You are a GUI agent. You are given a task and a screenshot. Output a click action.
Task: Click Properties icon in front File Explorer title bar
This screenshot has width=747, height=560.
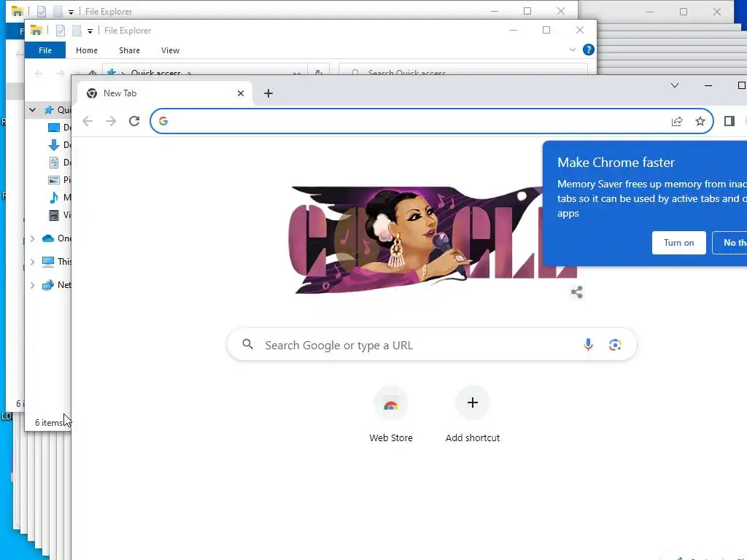pyautogui.click(x=60, y=31)
